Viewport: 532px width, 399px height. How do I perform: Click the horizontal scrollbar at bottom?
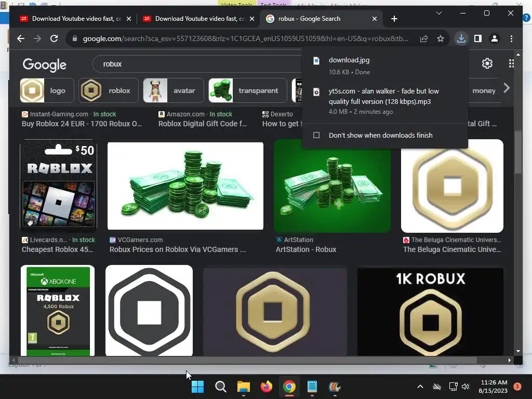click(247, 360)
